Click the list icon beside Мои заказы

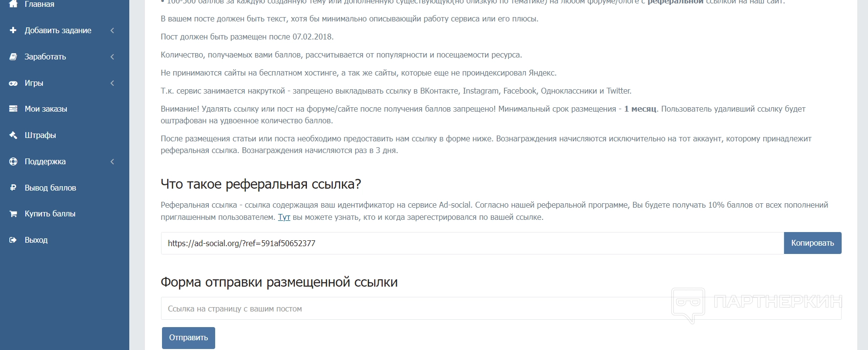[13, 109]
